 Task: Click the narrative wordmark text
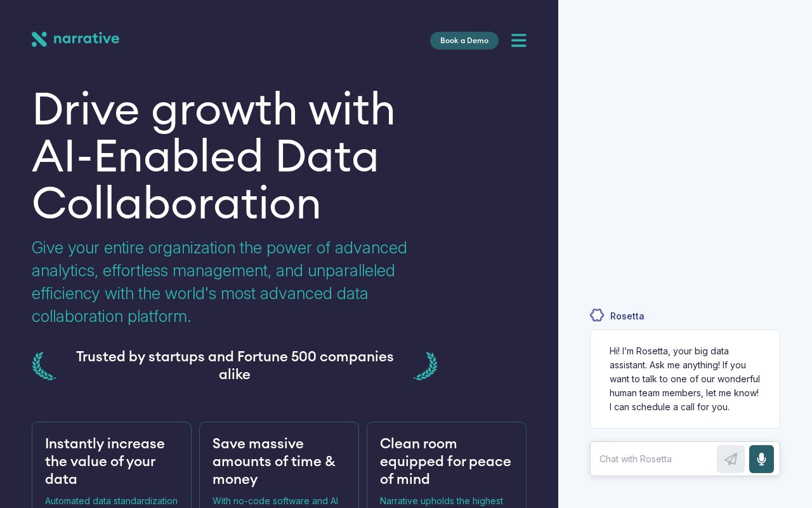click(86, 39)
